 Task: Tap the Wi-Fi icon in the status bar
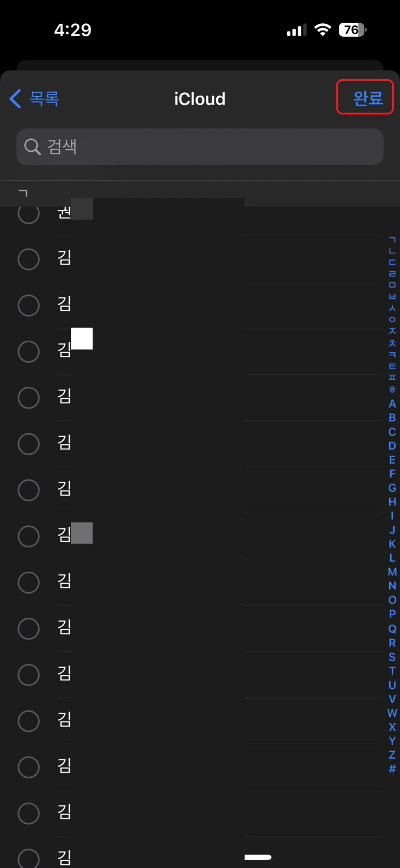tap(323, 30)
